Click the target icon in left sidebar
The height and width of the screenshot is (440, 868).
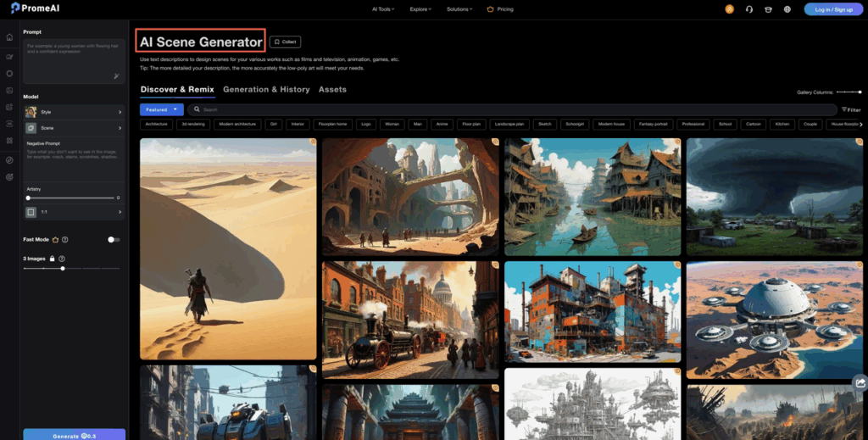(x=9, y=177)
